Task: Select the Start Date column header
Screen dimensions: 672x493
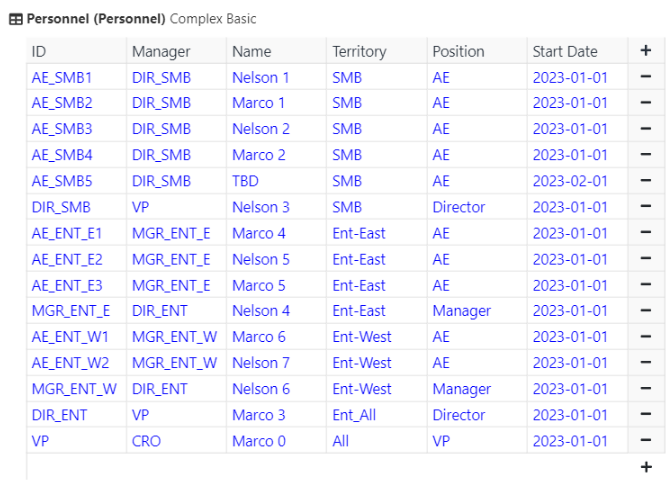Action: click(x=577, y=51)
